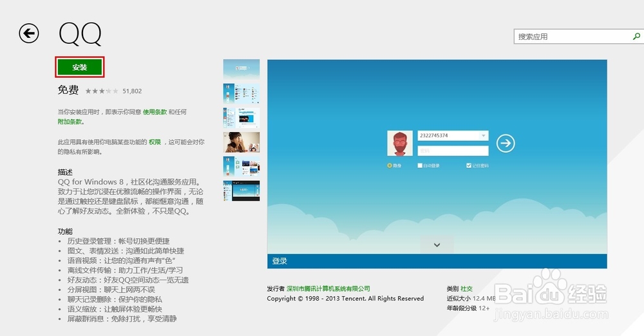Image resolution: width=644 pixels, height=336 pixels.
Task: Click the 图文、表情发送 feature line
Action: coord(126,251)
